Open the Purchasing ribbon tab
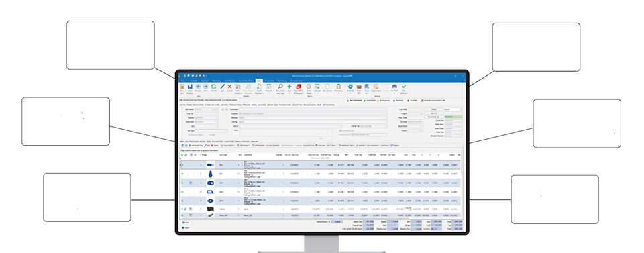644x253 pixels. pyautogui.click(x=282, y=81)
